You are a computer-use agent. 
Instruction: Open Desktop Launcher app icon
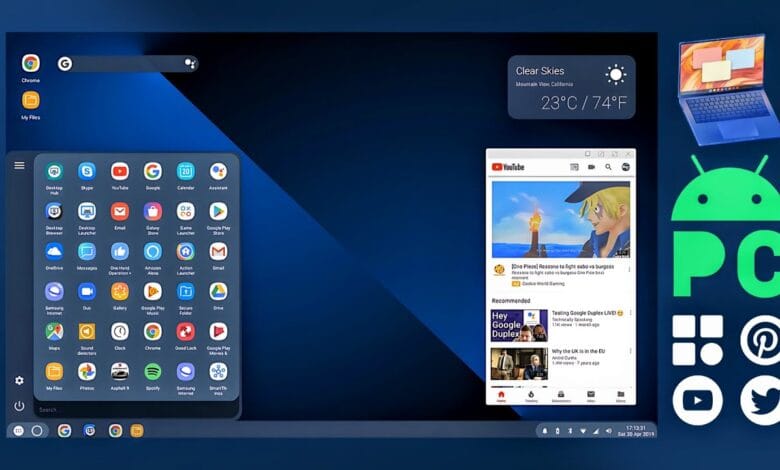point(87,211)
